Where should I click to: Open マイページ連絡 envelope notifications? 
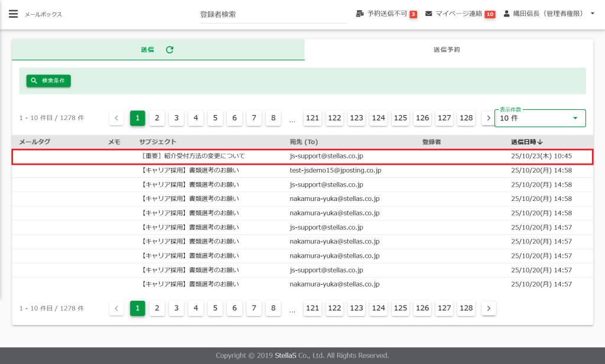pyautogui.click(x=429, y=14)
